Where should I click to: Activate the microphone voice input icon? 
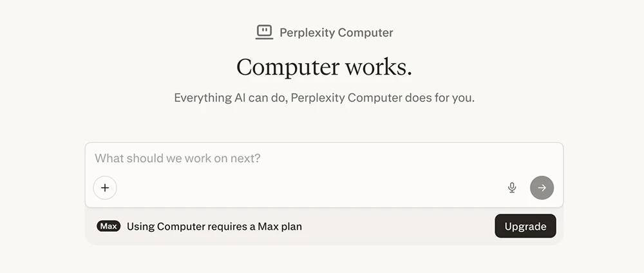(512, 188)
